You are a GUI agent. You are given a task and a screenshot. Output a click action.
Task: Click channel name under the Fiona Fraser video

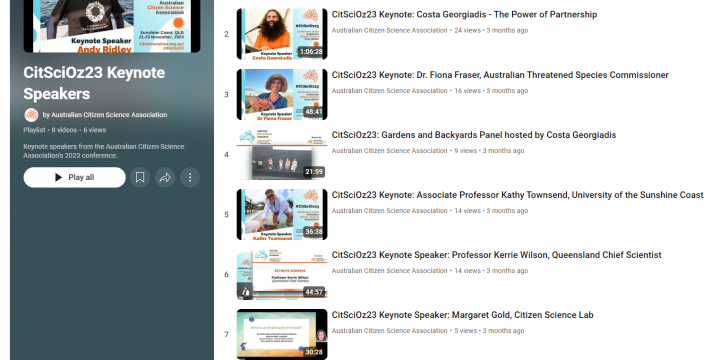(389, 90)
